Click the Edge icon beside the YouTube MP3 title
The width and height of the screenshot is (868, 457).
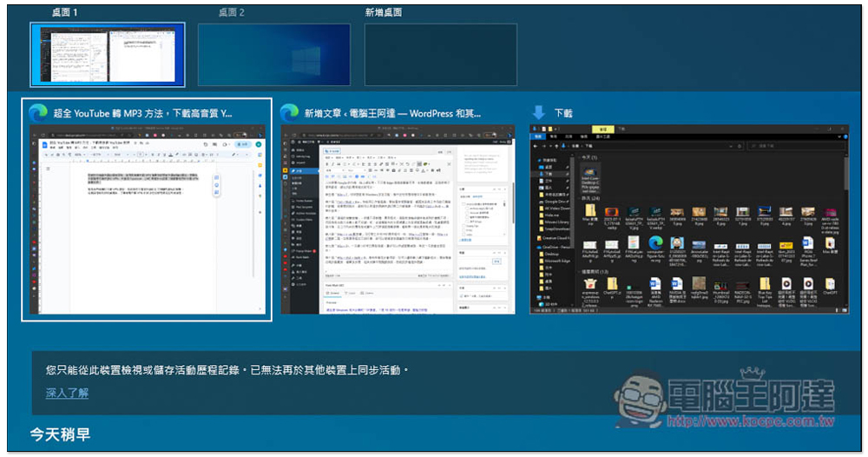pyautogui.click(x=38, y=112)
